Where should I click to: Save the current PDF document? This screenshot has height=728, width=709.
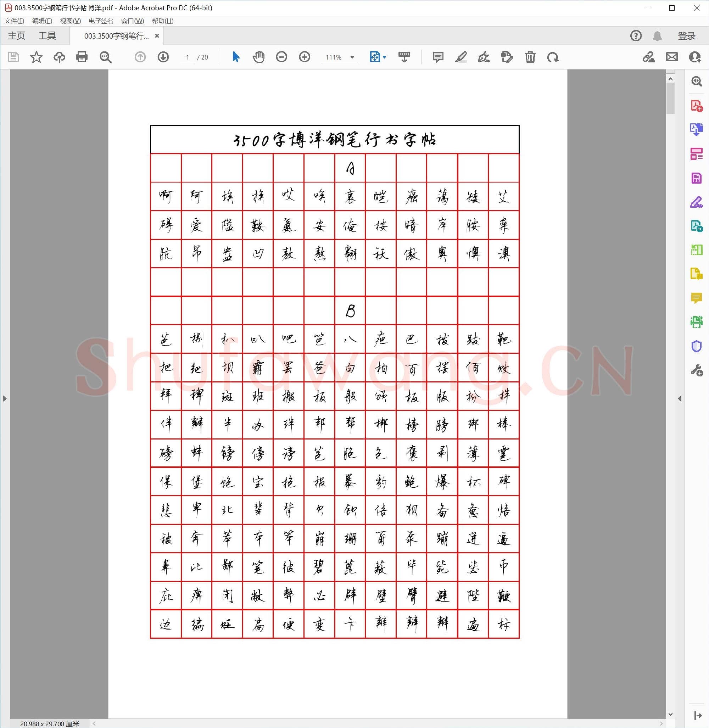pos(13,57)
